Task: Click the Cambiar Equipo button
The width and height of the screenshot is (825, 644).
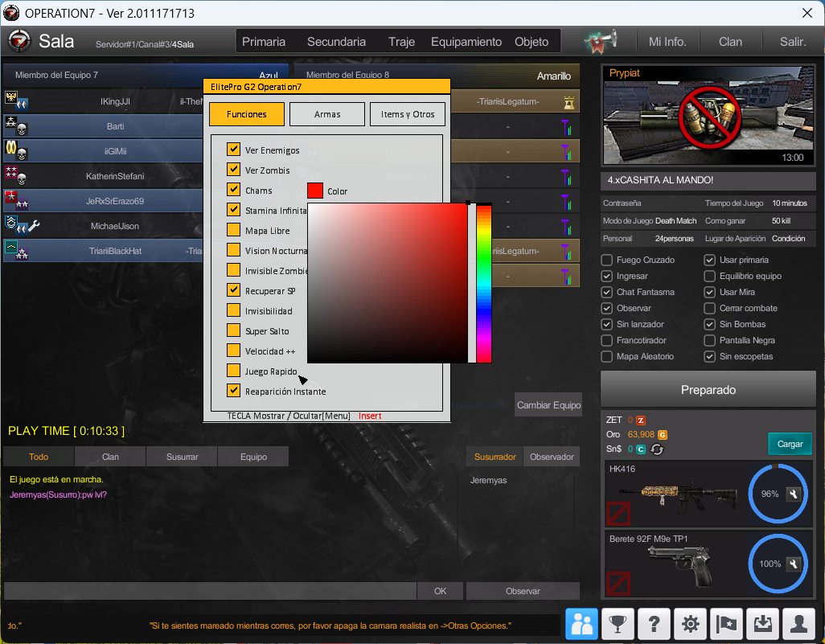Action: pyautogui.click(x=548, y=405)
